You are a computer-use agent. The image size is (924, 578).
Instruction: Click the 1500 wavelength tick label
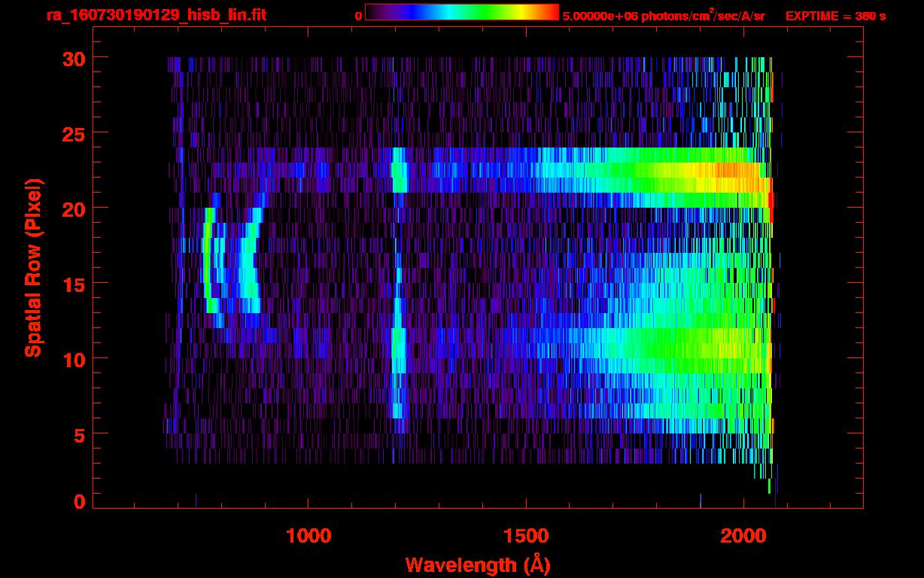pos(526,536)
